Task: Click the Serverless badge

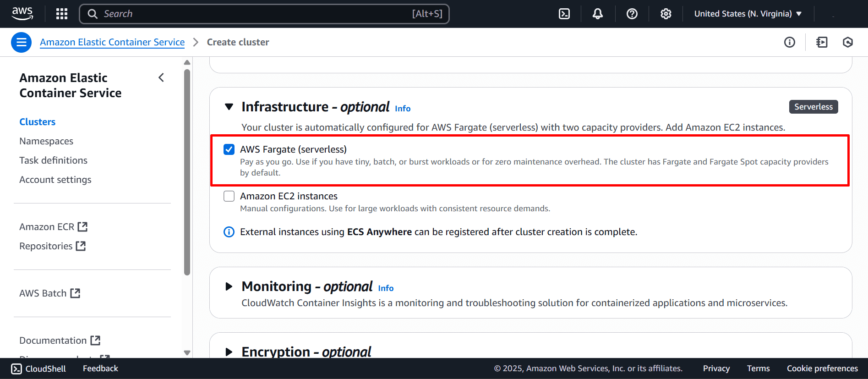Action: click(813, 107)
